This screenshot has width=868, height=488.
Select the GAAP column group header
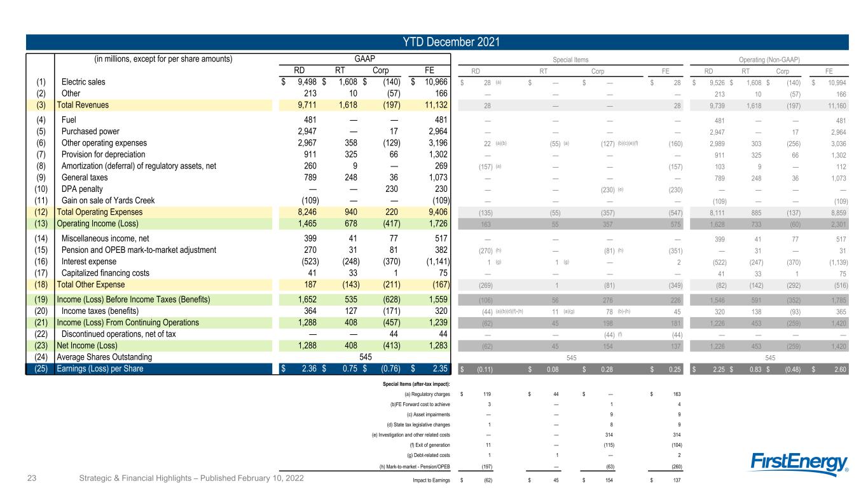click(x=365, y=58)
